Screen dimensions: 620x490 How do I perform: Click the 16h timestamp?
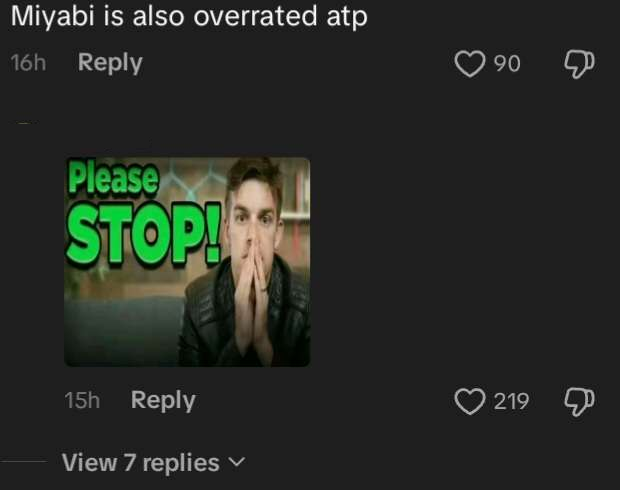tap(28, 63)
